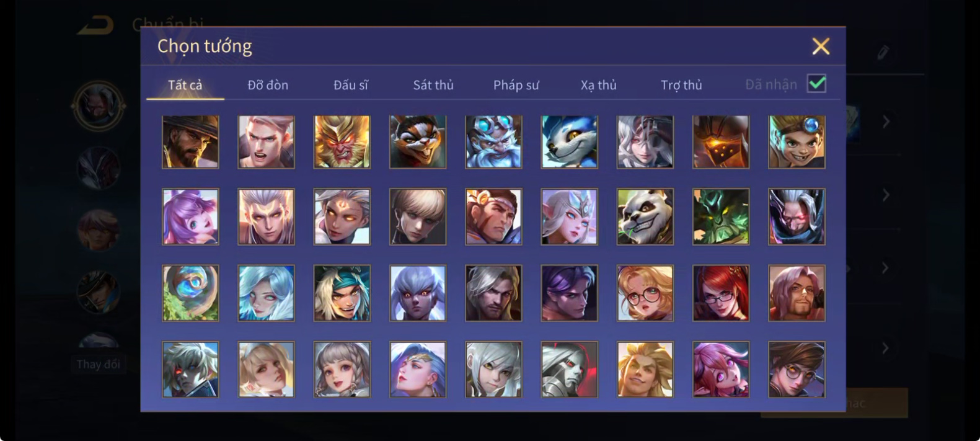Pick the raccoon hero portrait
Image resolution: width=980 pixels, height=441 pixels.
pyautogui.click(x=418, y=142)
